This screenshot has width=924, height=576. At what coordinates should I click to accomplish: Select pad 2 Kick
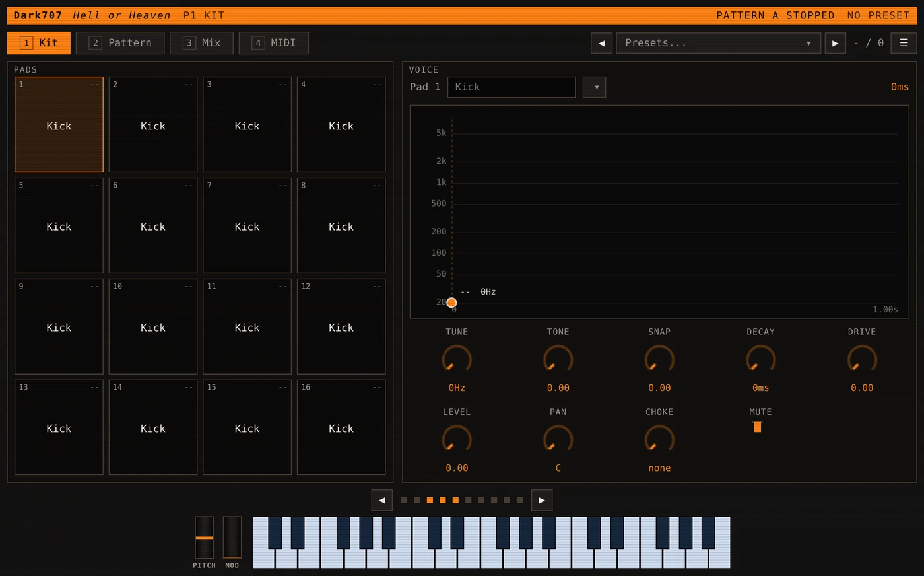tap(153, 125)
